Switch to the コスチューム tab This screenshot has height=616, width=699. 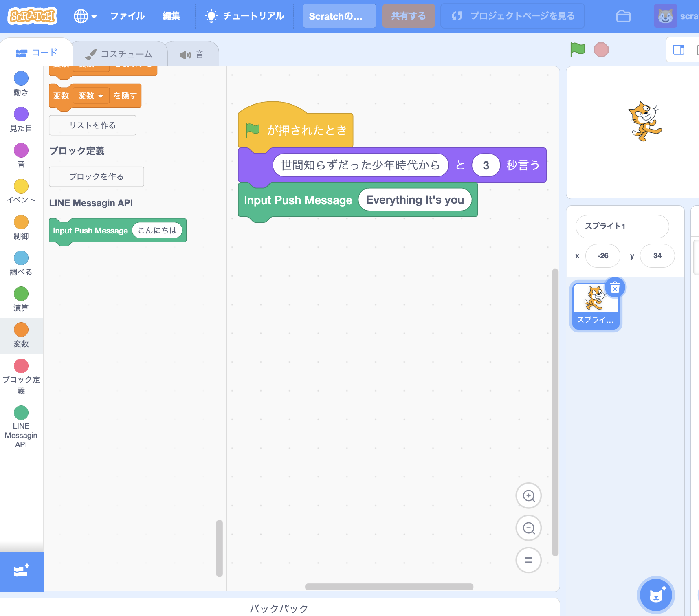[x=119, y=54]
